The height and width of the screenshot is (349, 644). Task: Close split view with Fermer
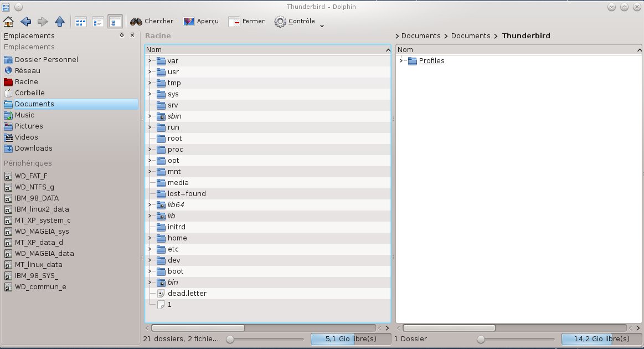point(246,22)
